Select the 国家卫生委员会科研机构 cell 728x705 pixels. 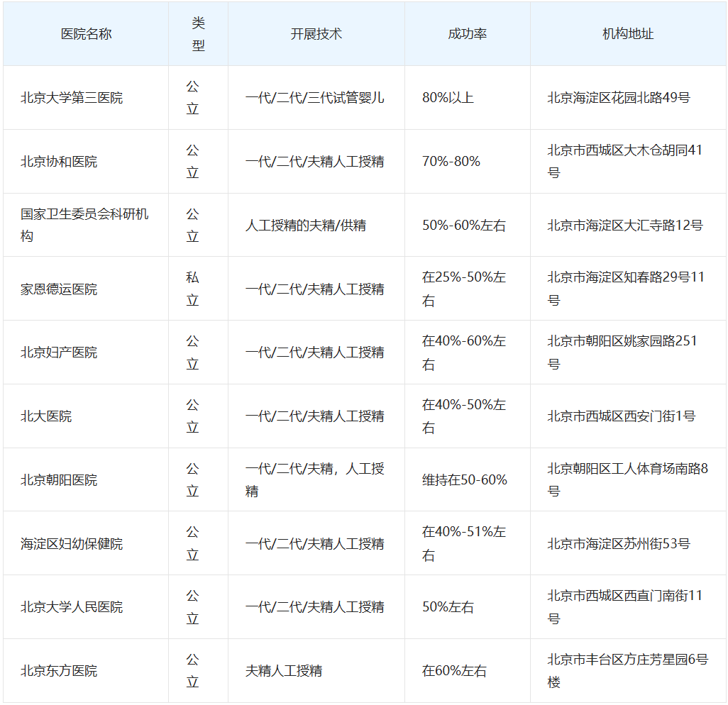click(84, 225)
